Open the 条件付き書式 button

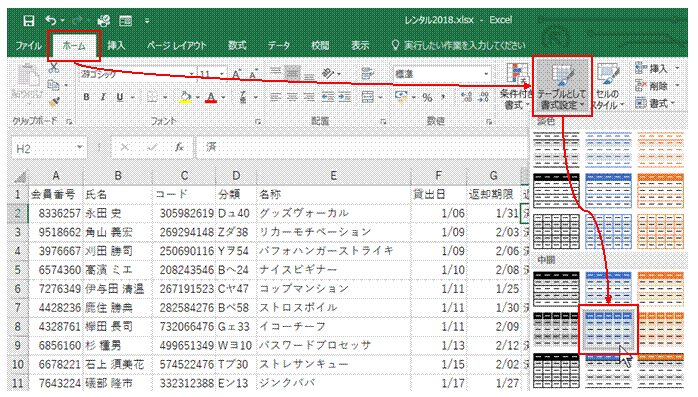(x=516, y=87)
